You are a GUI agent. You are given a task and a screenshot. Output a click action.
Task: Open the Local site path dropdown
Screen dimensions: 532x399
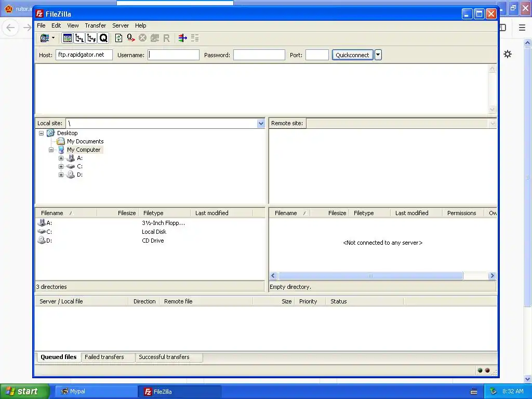[261, 124]
